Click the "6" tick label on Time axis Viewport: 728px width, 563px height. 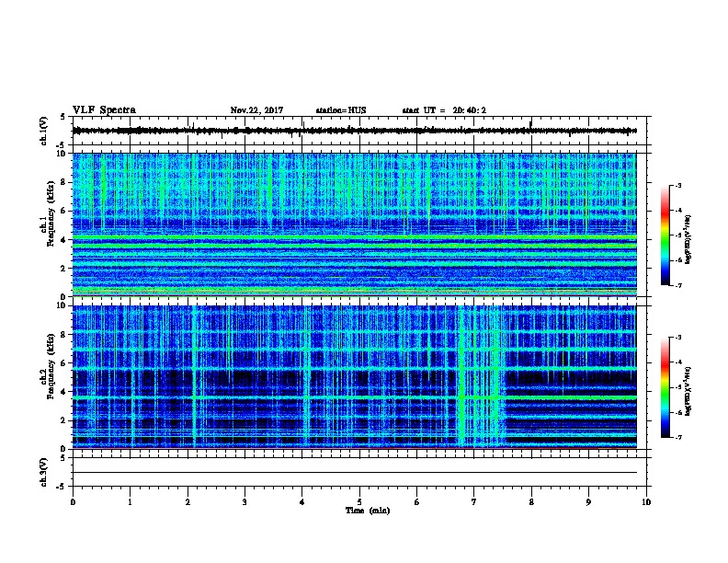coord(417,501)
